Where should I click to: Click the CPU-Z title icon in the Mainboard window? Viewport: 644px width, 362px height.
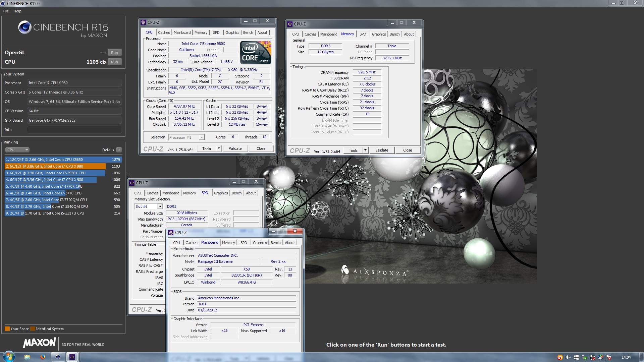(x=171, y=233)
